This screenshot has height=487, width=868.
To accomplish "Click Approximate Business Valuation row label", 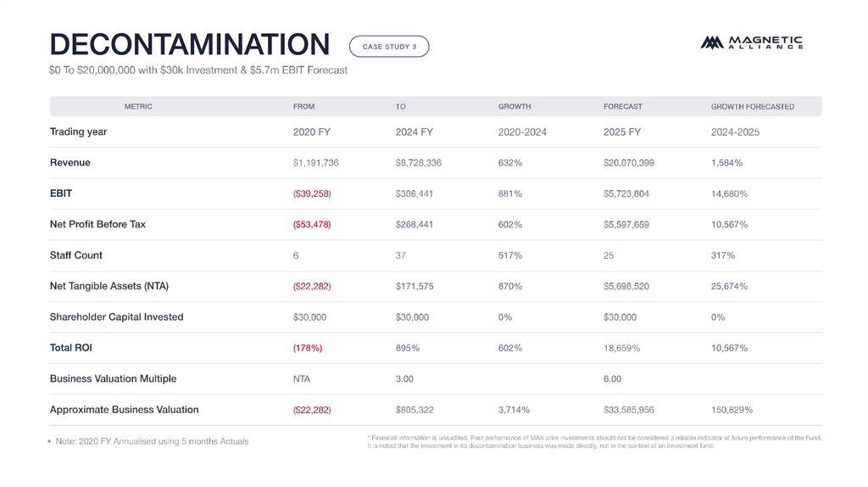I will click(124, 410).
